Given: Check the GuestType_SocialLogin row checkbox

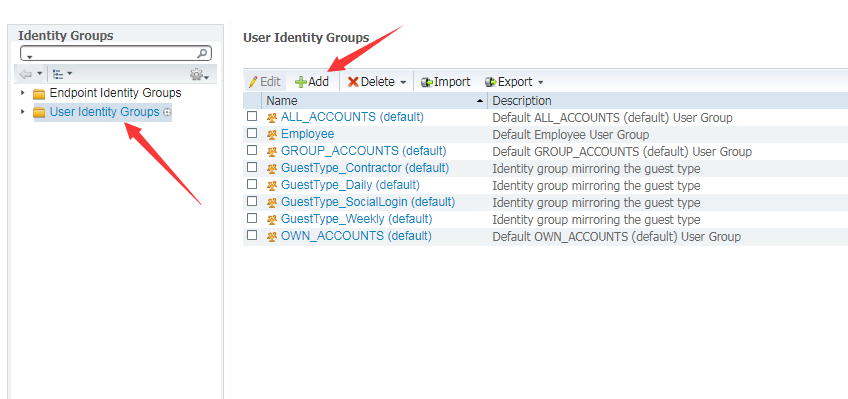Looking at the screenshot, I should tap(252, 202).
